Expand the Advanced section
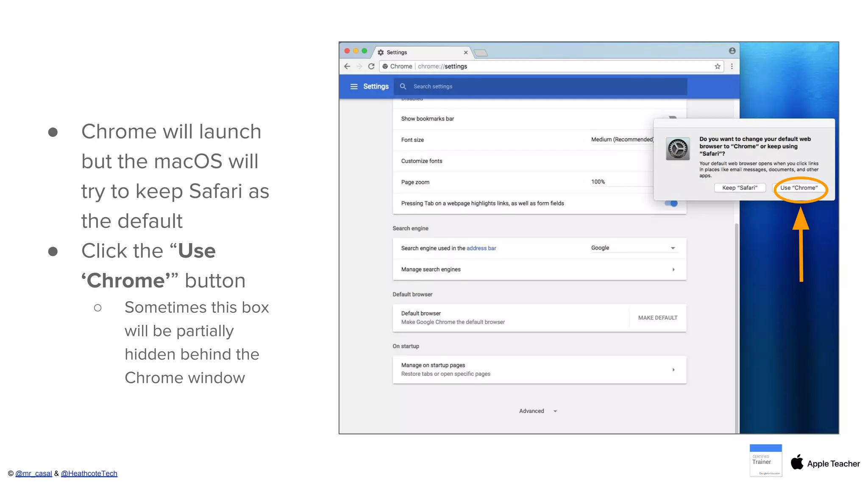The width and height of the screenshot is (868, 488). [x=538, y=411]
